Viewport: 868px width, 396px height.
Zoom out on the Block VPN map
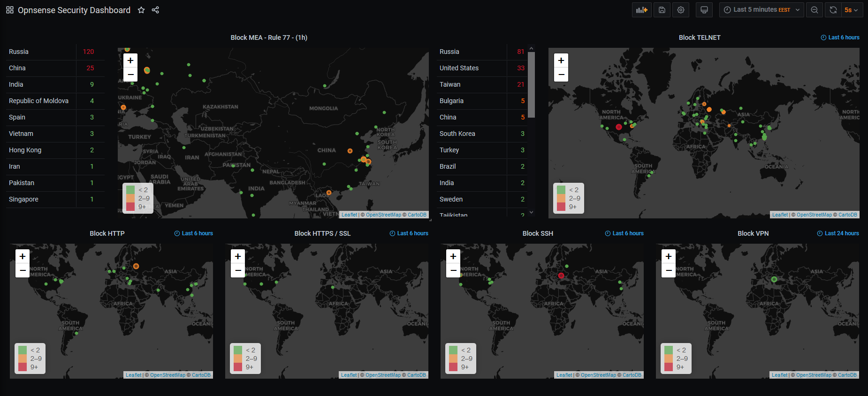click(x=669, y=270)
